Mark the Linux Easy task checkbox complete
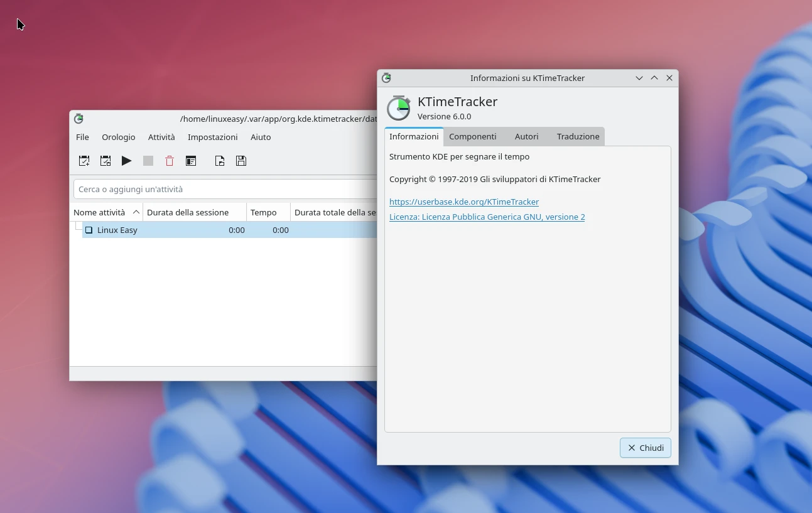 click(x=89, y=229)
